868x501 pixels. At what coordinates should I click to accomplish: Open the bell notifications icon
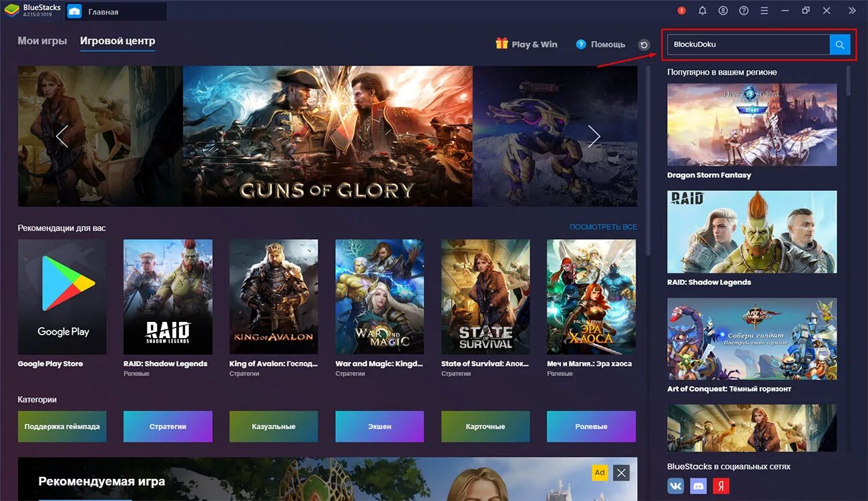(702, 11)
